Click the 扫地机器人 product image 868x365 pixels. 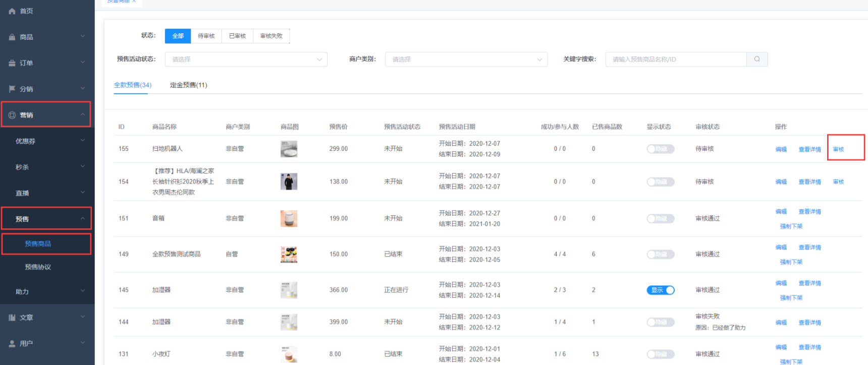tap(289, 149)
